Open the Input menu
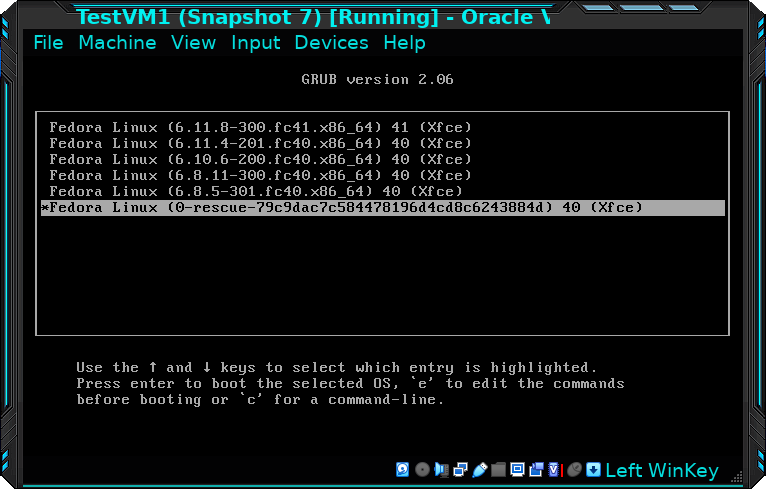The height and width of the screenshot is (489, 766). (x=255, y=43)
